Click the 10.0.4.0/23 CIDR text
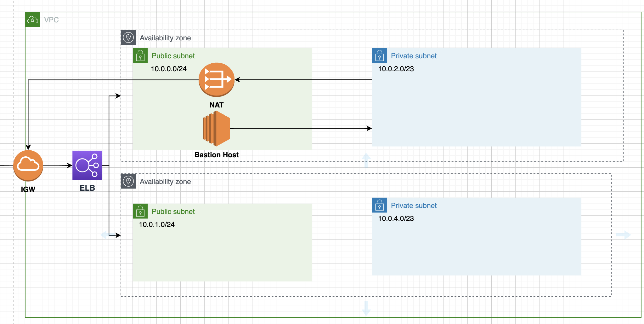The height and width of the screenshot is (324, 644). coord(396,218)
